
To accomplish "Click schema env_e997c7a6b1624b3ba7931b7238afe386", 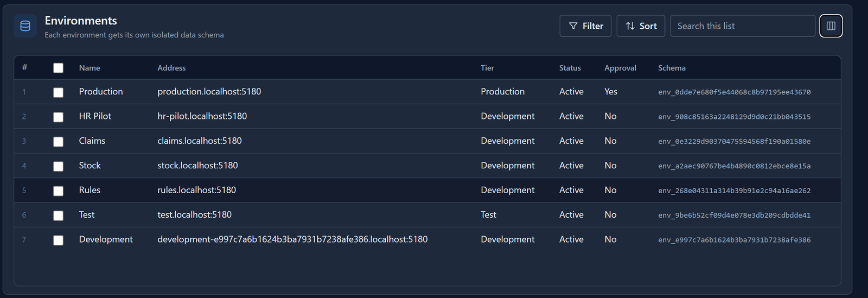I will pos(735,240).
